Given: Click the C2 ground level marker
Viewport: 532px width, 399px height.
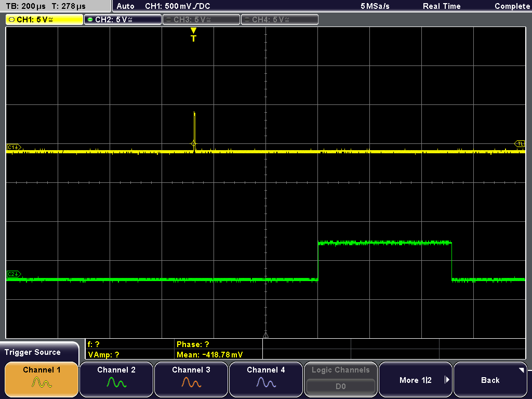Looking at the screenshot, I should pos(14,274).
